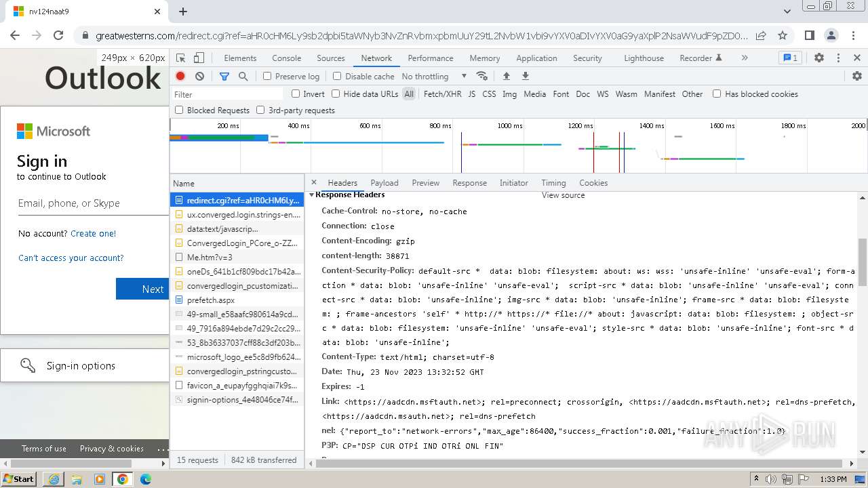The width and height of the screenshot is (868, 488).
Task: Filter requests by Img type
Action: pyautogui.click(x=509, y=94)
